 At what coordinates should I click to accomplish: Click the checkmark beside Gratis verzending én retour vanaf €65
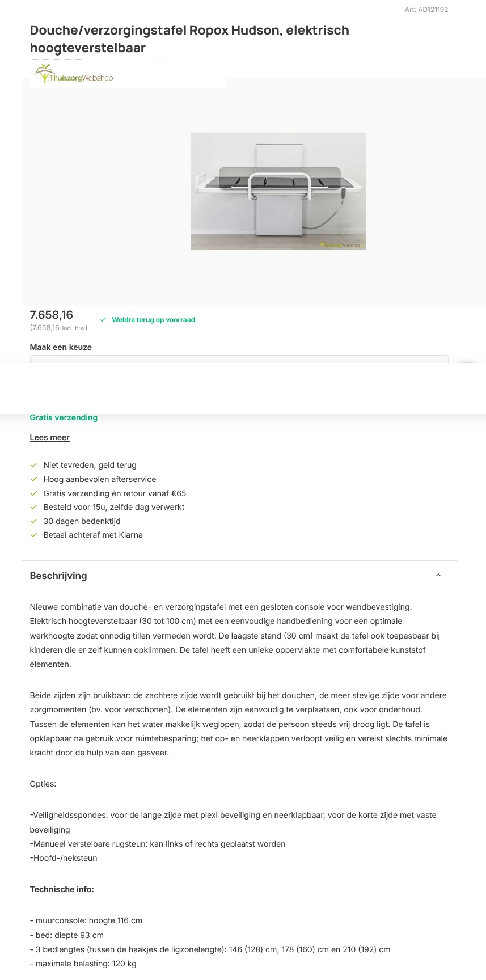point(33,493)
